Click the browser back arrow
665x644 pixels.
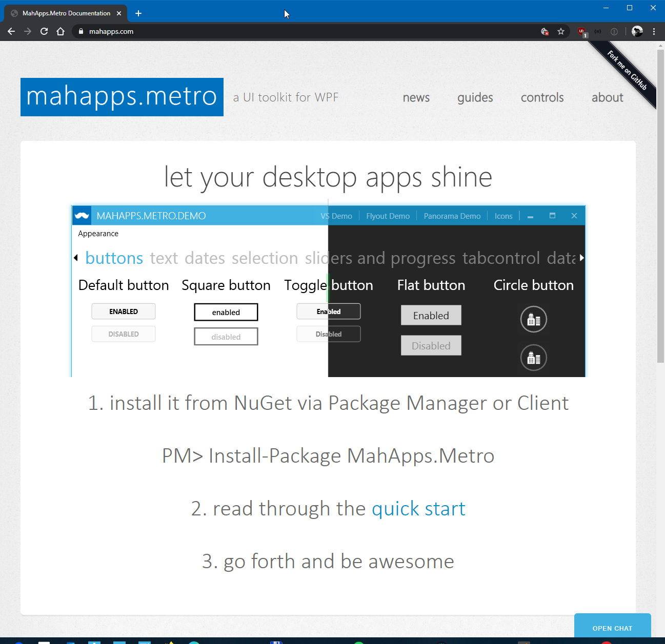pyautogui.click(x=11, y=31)
